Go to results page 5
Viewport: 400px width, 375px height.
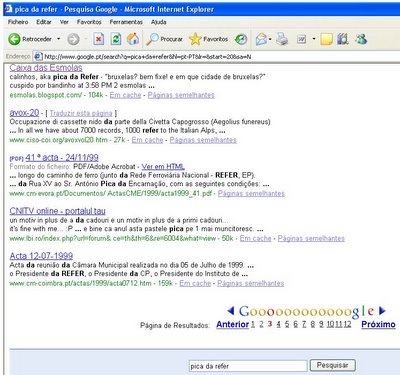tap(287, 324)
